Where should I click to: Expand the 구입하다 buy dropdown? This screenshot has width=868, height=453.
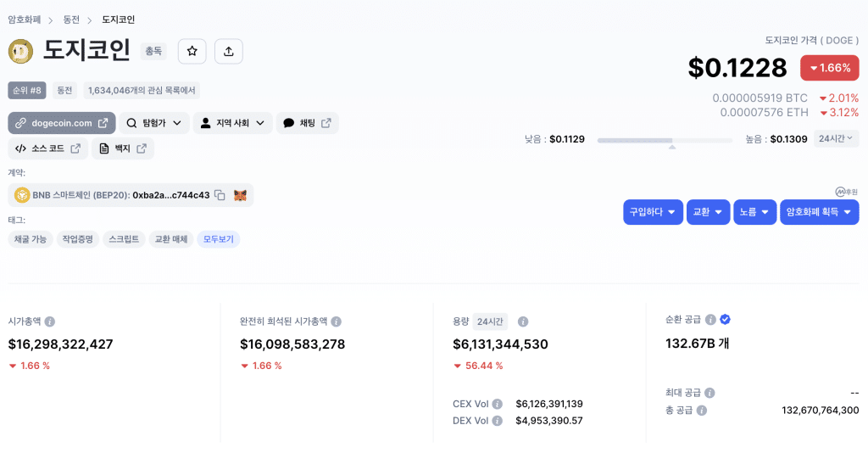coord(653,212)
